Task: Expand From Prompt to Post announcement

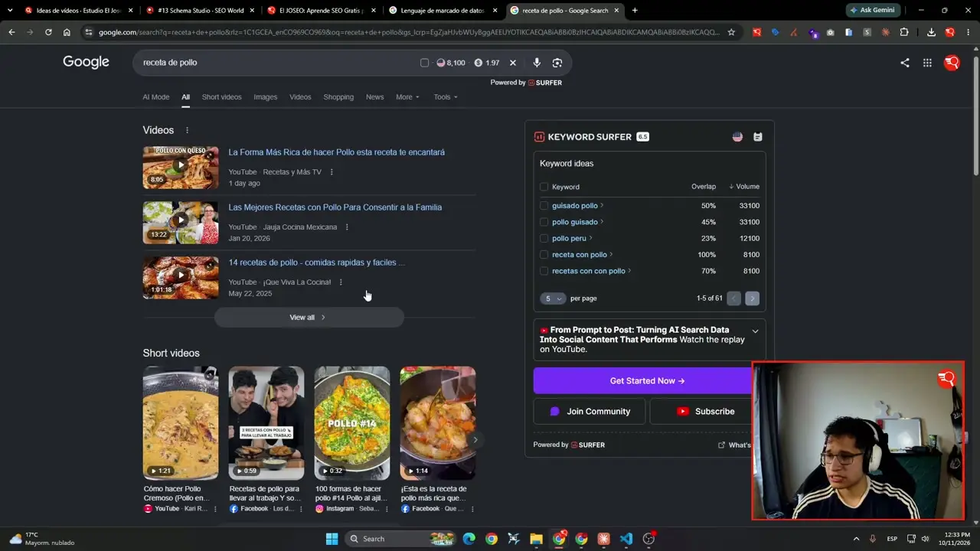Action: coord(755,331)
